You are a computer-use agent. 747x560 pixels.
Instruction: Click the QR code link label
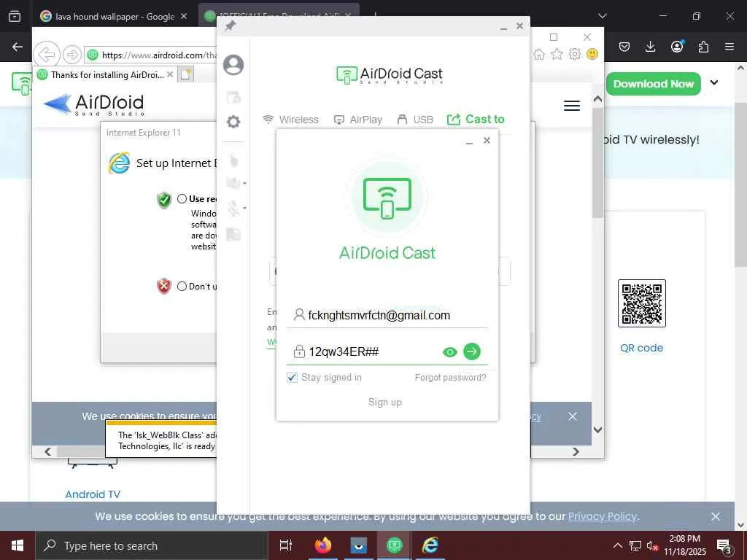tap(641, 348)
